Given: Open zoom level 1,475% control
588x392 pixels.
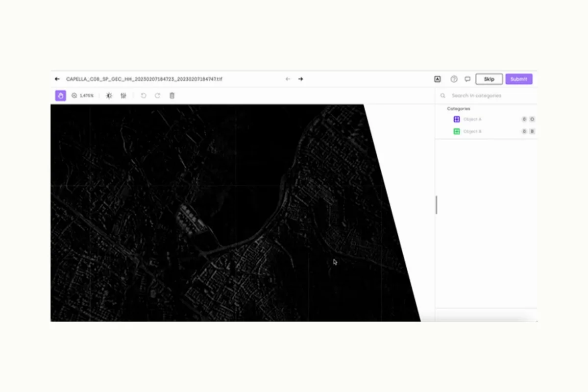Looking at the screenshot, I should pos(82,96).
